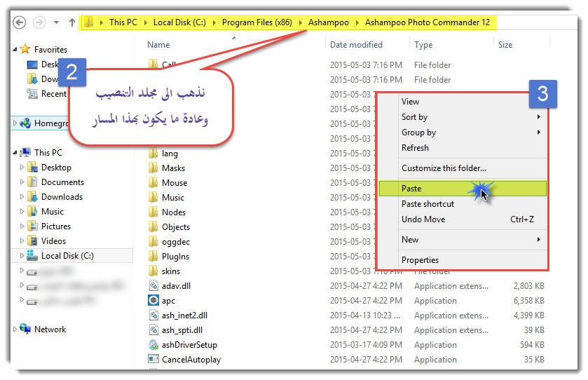The height and width of the screenshot is (380, 588).
Task: Select the 'apc' application icon
Action: [x=153, y=300]
